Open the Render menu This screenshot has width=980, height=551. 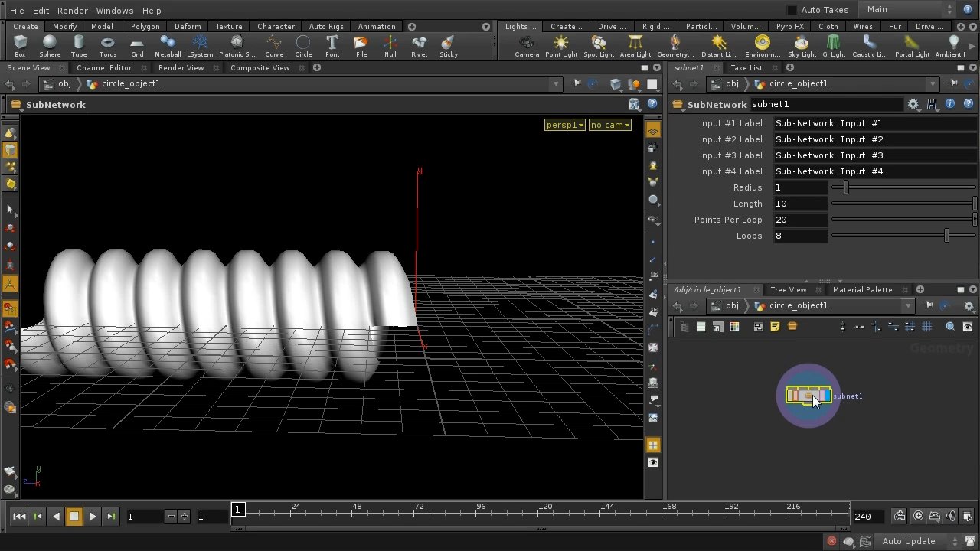73,10
